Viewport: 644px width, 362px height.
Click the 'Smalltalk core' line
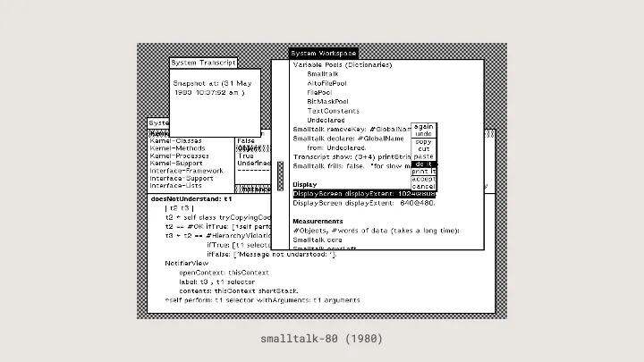318,240
